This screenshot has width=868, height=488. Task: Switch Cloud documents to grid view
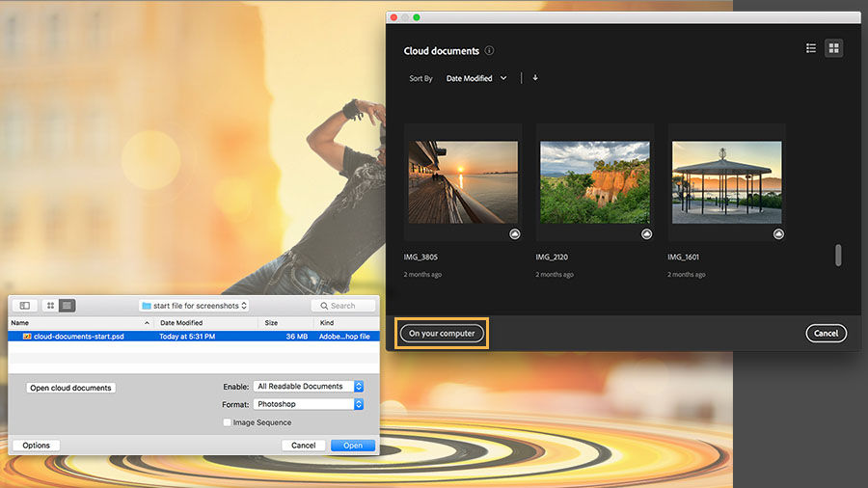[833, 48]
